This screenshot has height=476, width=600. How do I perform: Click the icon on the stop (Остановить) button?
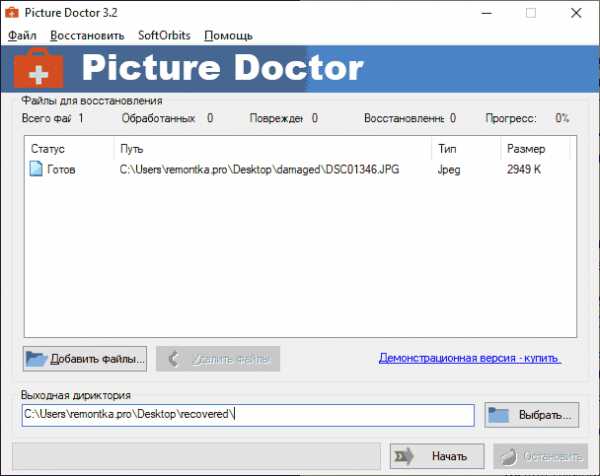pyautogui.click(x=509, y=456)
